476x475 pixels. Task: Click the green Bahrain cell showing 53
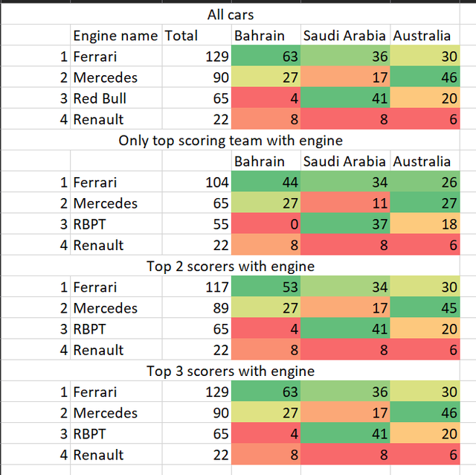click(x=266, y=287)
